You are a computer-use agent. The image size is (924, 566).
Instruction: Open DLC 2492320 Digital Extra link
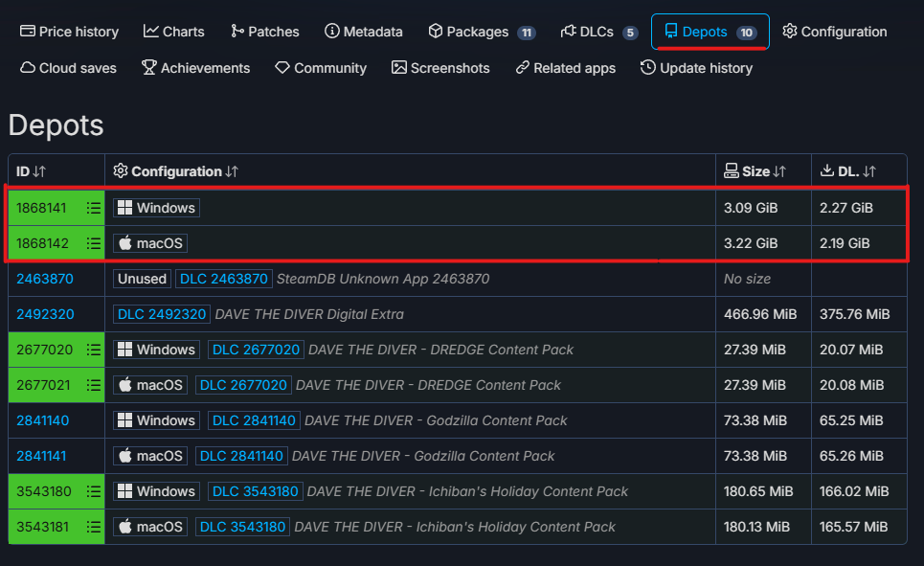(x=162, y=314)
